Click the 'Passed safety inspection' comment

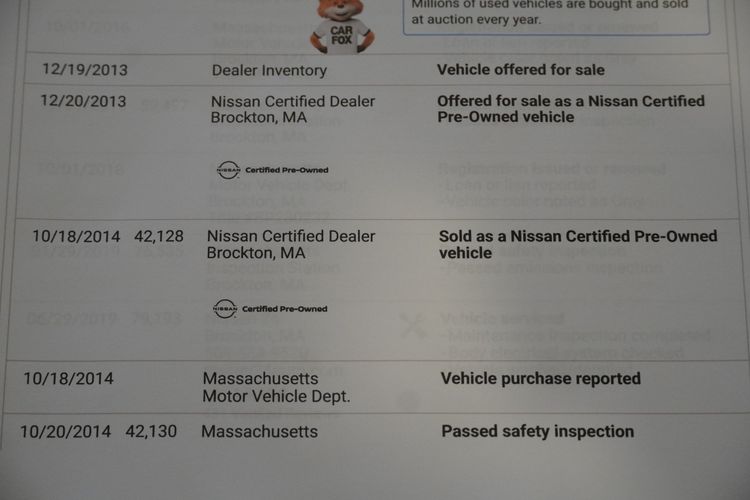538,431
